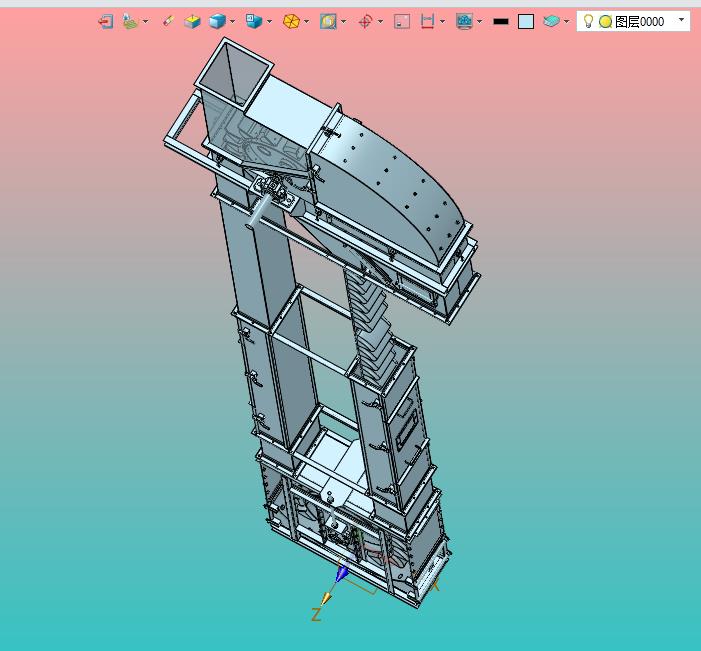The image size is (701, 651).
Task: Click the black line color swatch
Action: pyautogui.click(x=501, y=21)
